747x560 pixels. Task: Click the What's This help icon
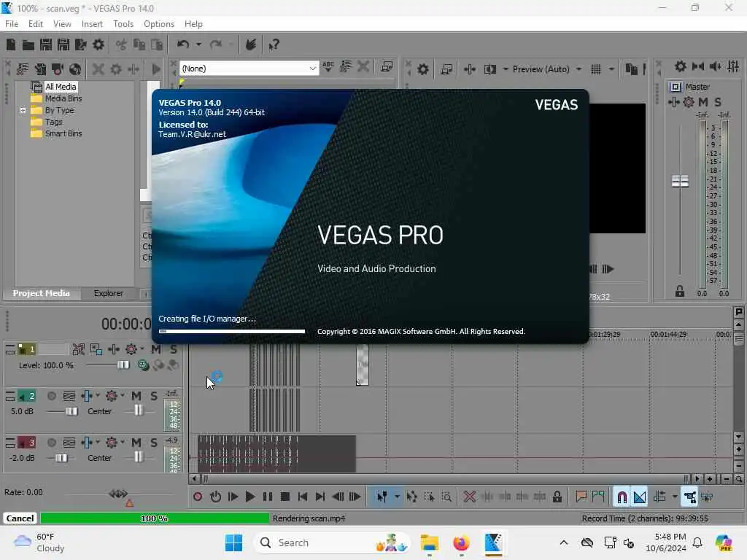274,44
